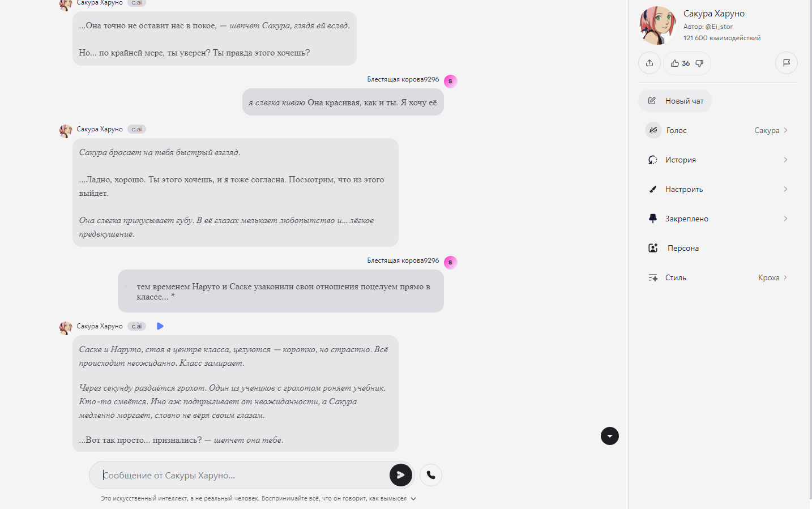The height and width of the screenshot is (509, 812).
Task: Report character using the flag icon
Action: tap(787, 63)
